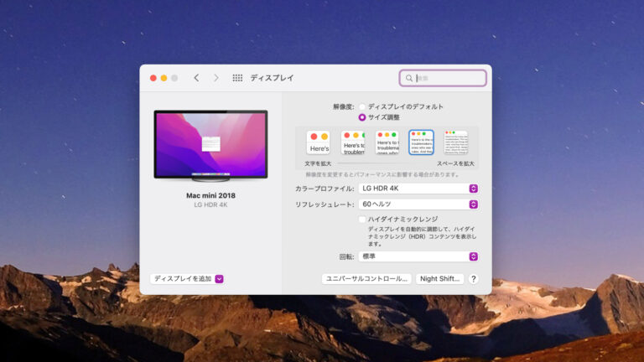The width and height of the screenshot is (644, 362).
Task: Choose the highlighted fourth scaling thumbnail
Action: coord(421,142)
